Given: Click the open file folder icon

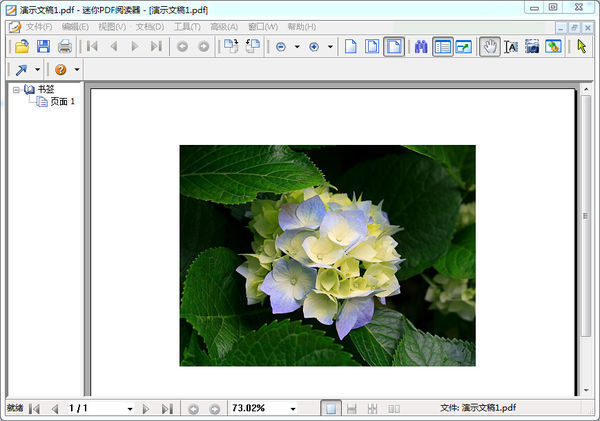Looking at the screenshot, I should [21, 46].
